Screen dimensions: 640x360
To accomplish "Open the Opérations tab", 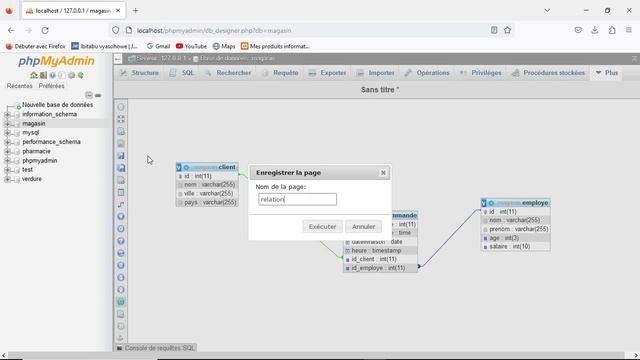I will click(427, 73).
